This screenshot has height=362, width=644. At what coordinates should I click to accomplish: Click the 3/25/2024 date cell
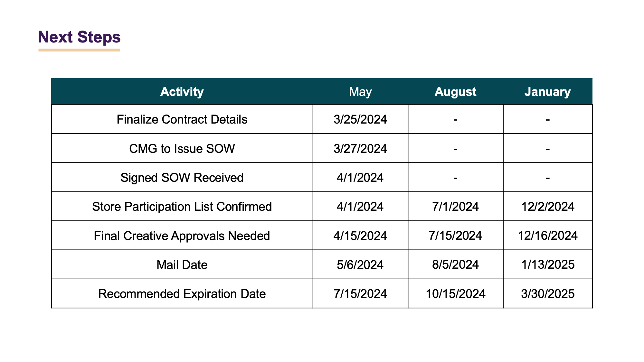coord(360,119)
